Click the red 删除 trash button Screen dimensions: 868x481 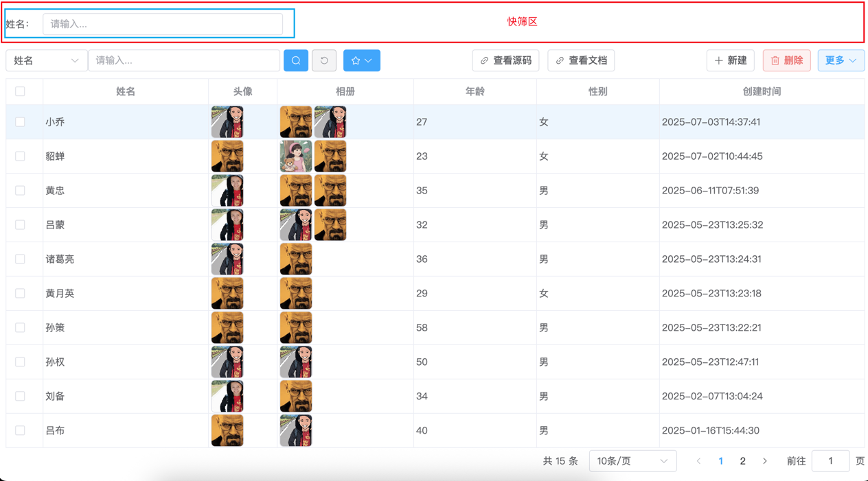[x=786, y=60]
